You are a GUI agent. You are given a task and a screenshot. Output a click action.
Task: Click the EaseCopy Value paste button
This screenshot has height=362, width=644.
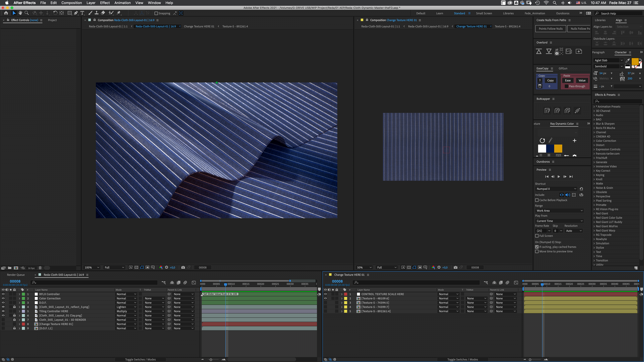coord(582,80)
